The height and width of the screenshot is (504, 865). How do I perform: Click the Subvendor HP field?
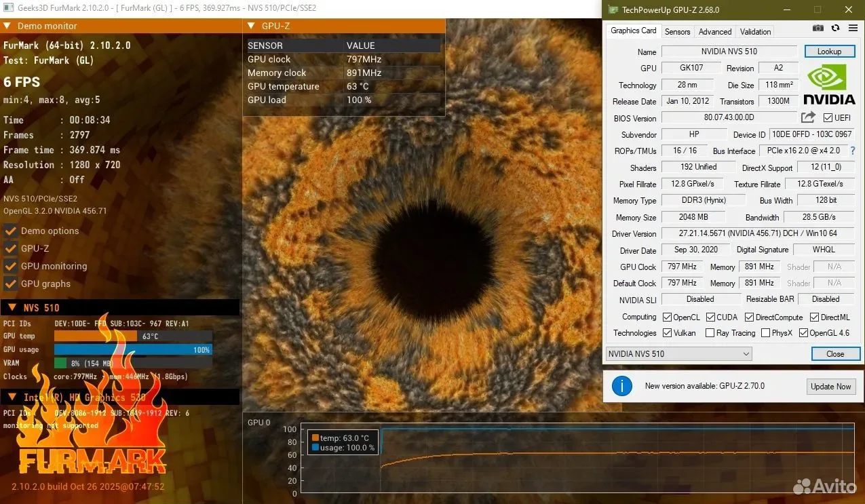pos(693,134)
